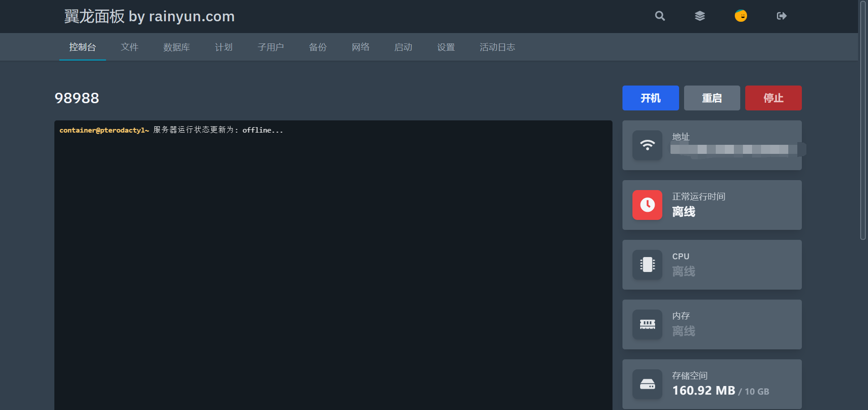Click the red uptime clock icon
Screen dimensions: 868x410
tap(647, 205)
